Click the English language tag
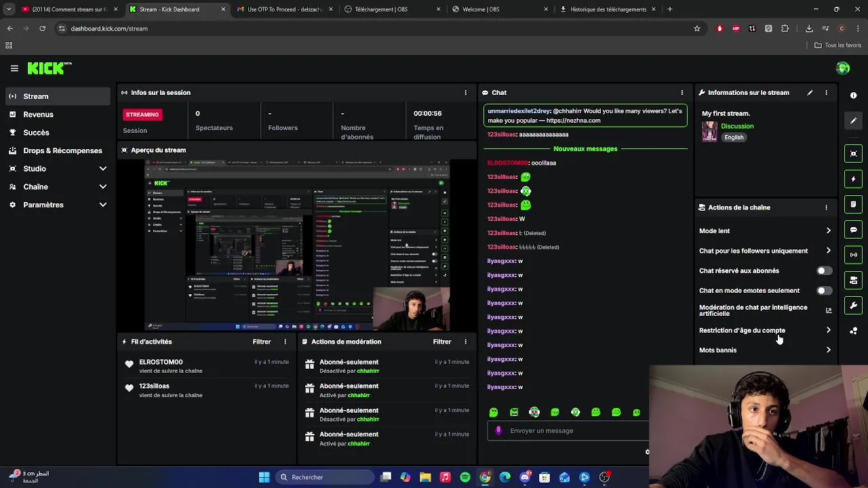 coord(734,137)
